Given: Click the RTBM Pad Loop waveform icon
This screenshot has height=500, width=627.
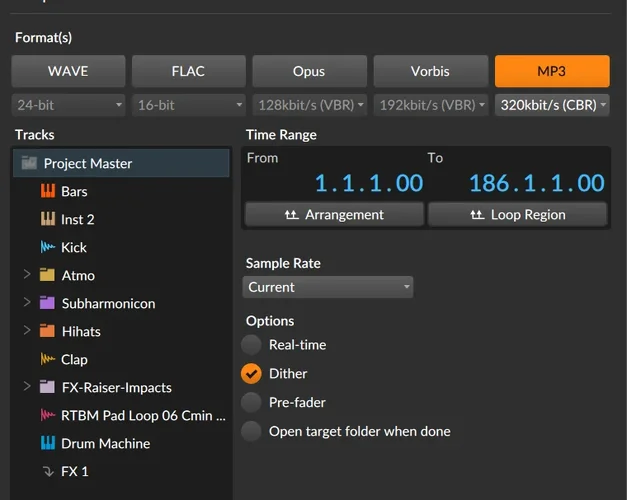Looking at the screenshot, I should coord(48,415).
